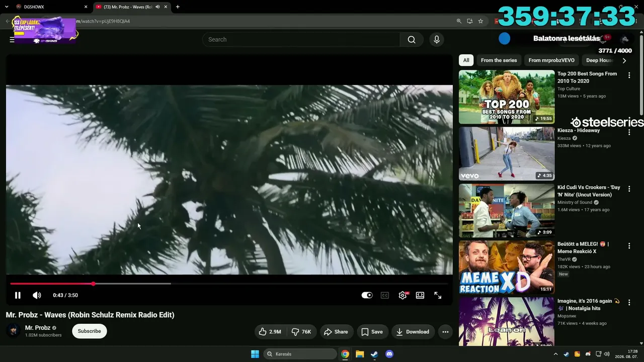This screenshot has height=362, width=644.
Task: Start voice search with the microphone
Action: [436, 40]
